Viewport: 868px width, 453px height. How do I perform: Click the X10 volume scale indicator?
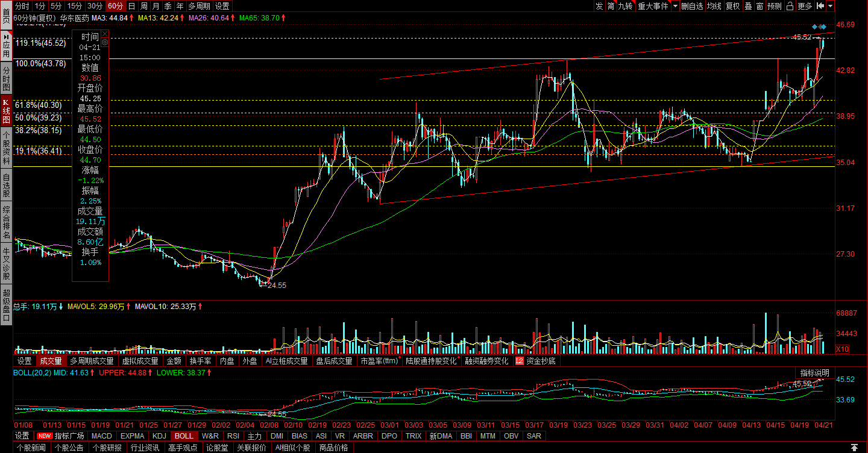[843, 349]
